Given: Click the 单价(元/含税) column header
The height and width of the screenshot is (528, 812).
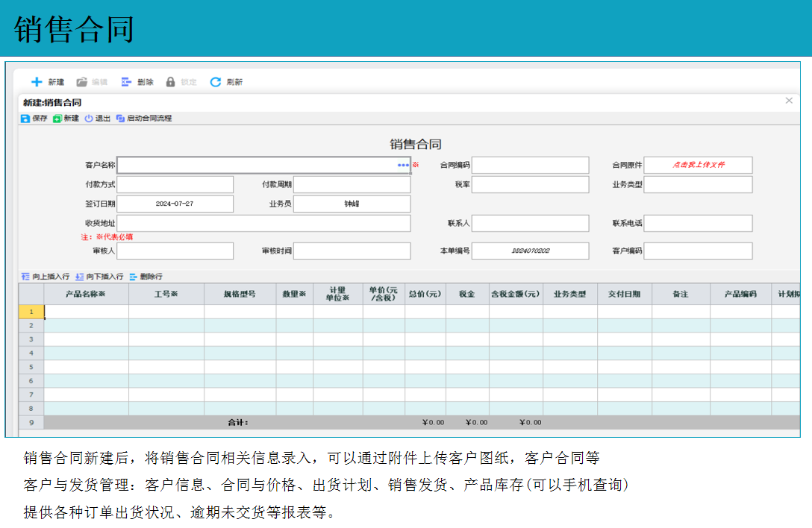Looking at the screenshot, I should 384,294.
